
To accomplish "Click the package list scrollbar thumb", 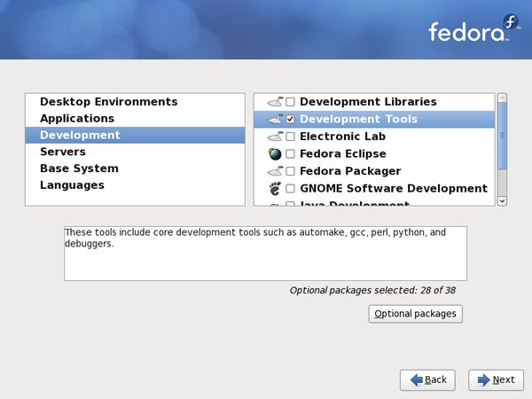I will [x=502, y=136].
